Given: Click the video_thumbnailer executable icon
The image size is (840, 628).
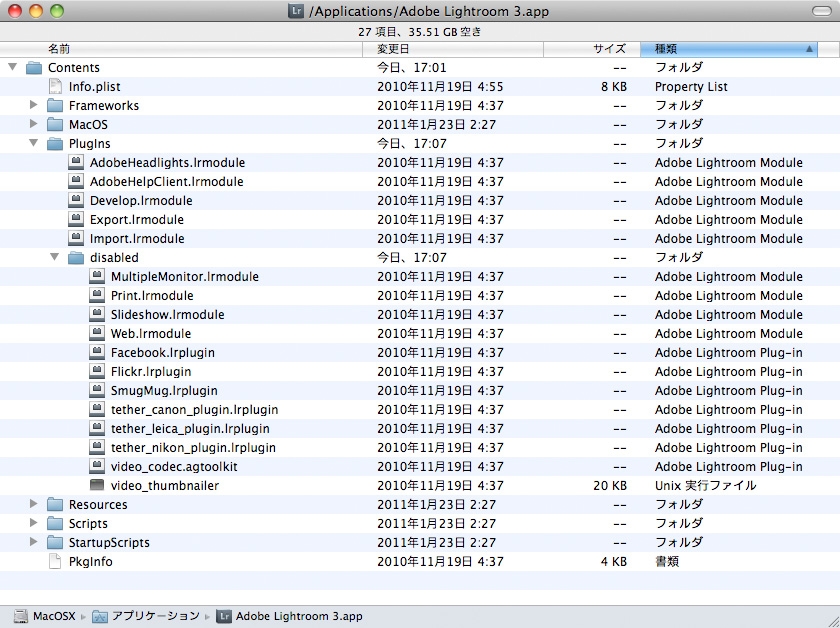Looking at the screenshot, I should 97,485.
